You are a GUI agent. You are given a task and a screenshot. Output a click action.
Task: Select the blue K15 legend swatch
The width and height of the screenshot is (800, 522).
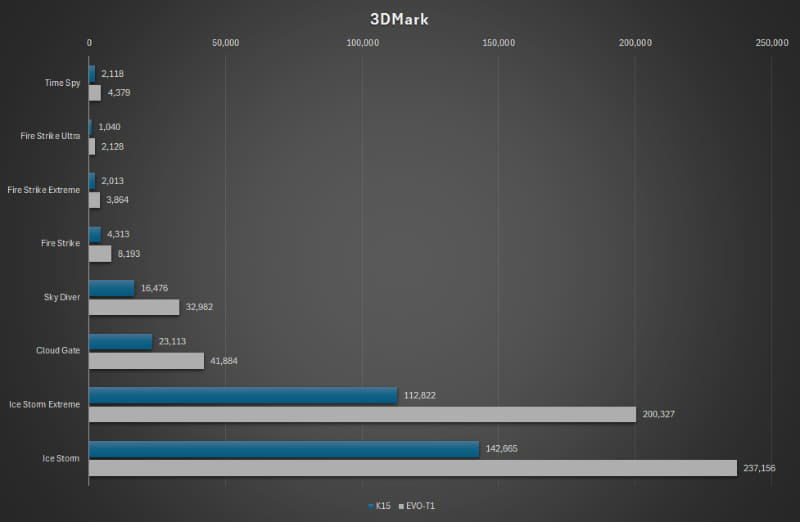371,506
